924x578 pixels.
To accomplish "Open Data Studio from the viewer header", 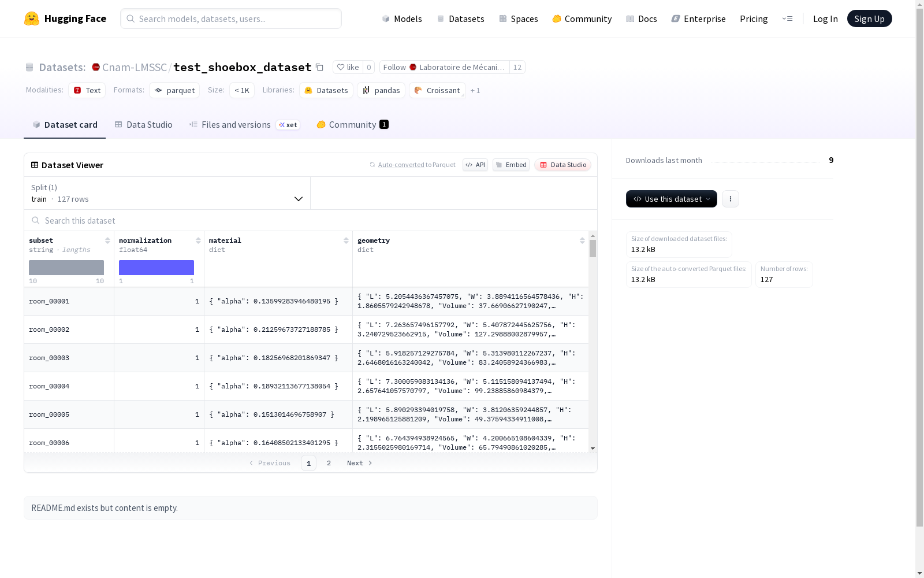I will 562,165.
